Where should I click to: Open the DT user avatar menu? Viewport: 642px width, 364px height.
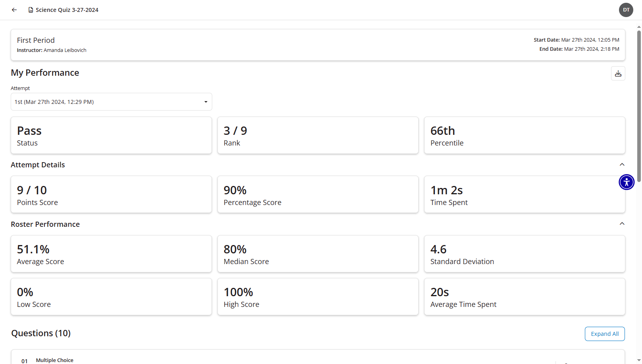[626, 10]
